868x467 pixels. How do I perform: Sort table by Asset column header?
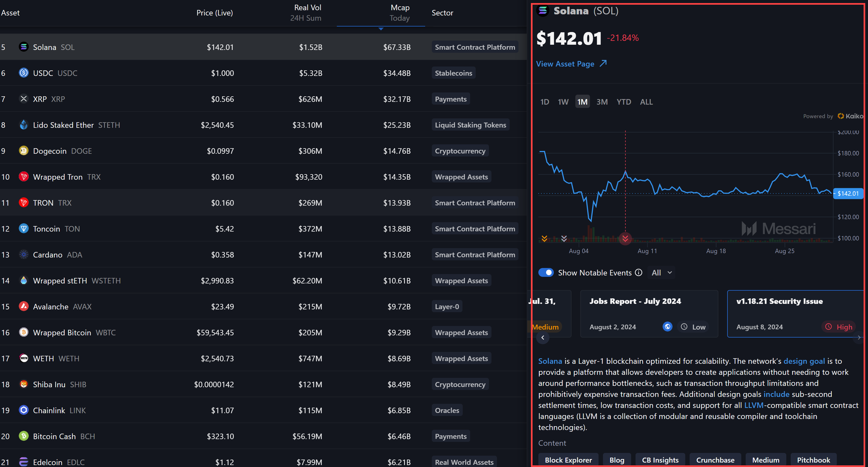10,13
